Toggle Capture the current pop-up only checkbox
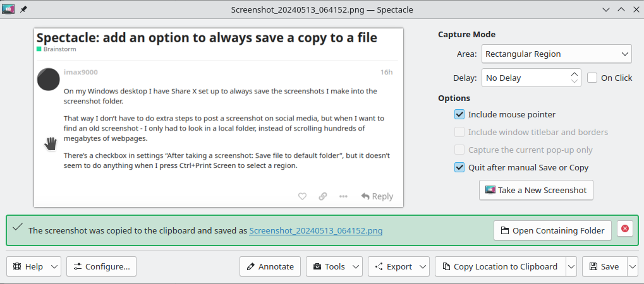This screenshot has height=284, width=644. (459, 150)
